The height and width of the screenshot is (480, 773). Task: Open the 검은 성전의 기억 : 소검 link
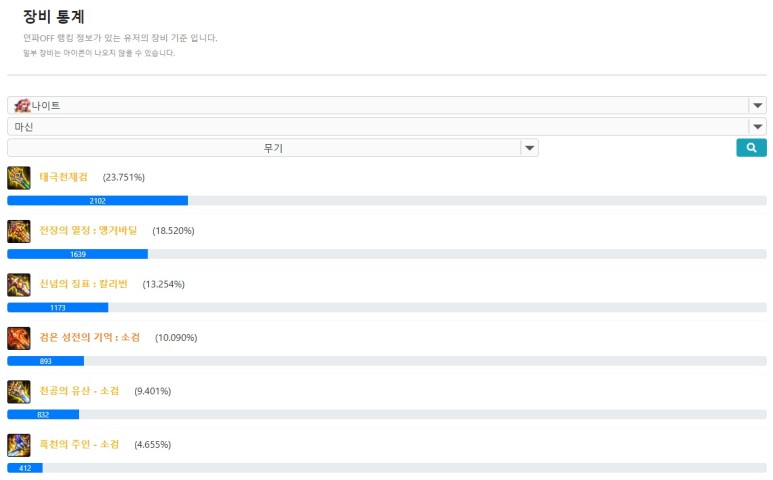click(89, 338)
